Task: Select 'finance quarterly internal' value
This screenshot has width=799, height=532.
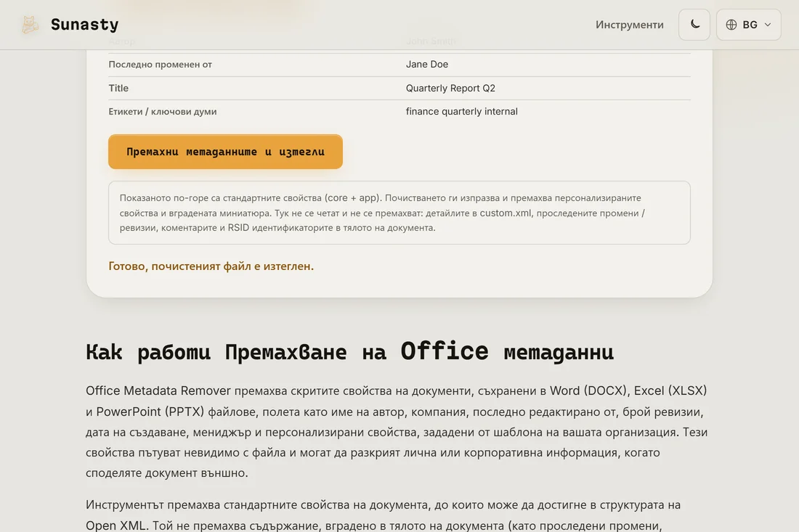Action: point(462,112)
